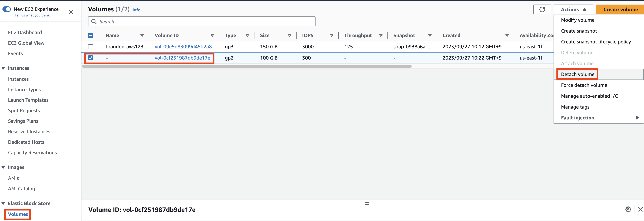Screen dimensions: 644x221
Task: Open volume vol-0cf251987db9de17e link
Action: 182,58
